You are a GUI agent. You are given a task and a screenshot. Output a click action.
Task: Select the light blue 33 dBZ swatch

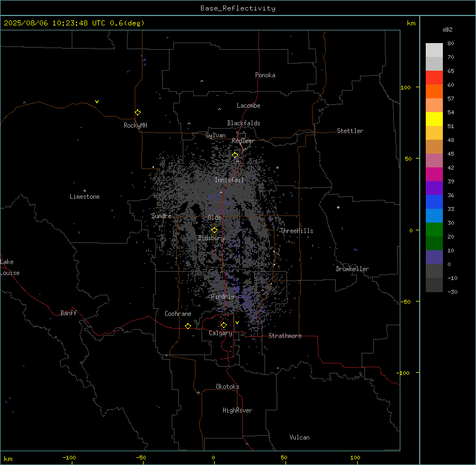click(434, 216)
